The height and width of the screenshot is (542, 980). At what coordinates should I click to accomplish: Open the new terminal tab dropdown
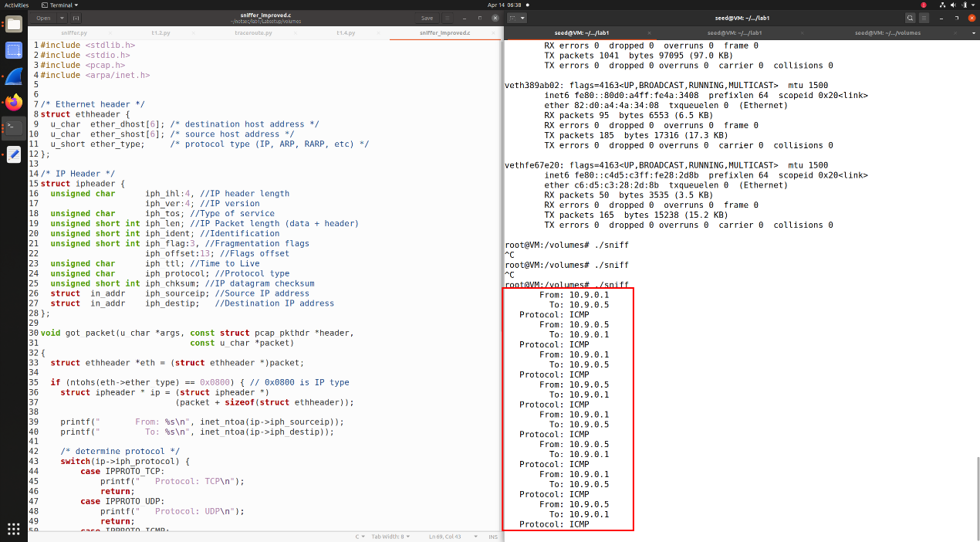tap(523, 18)
